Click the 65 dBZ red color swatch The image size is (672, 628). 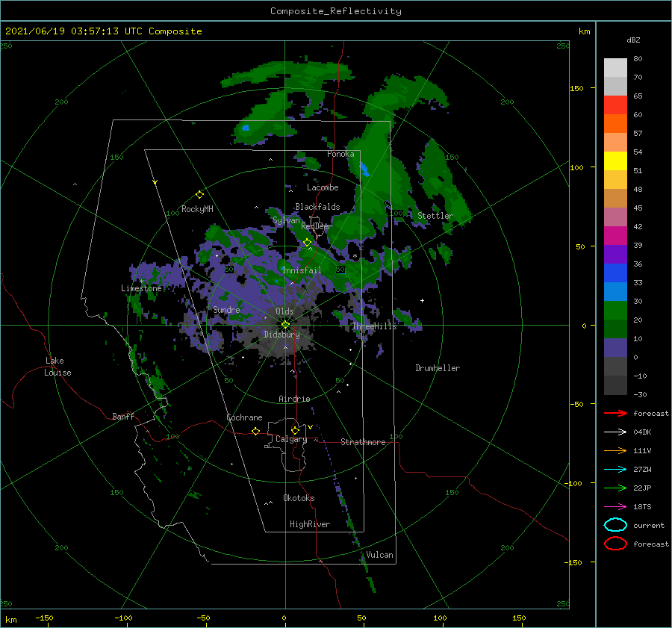615,105
